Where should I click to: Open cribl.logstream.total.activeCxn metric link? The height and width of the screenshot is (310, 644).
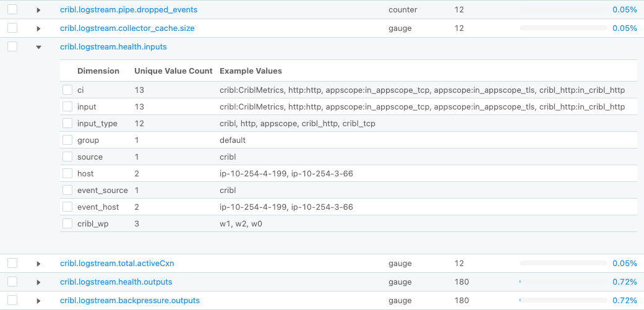tap(117, 263)
